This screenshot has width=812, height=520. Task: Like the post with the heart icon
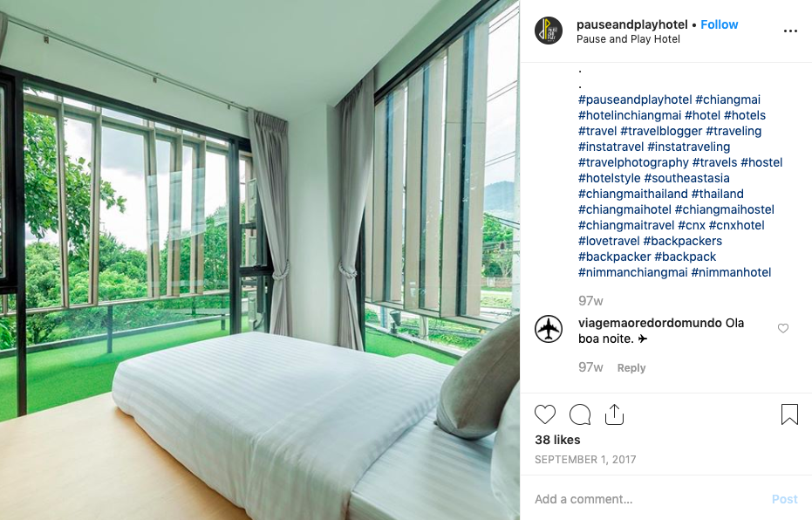point(545,414)
